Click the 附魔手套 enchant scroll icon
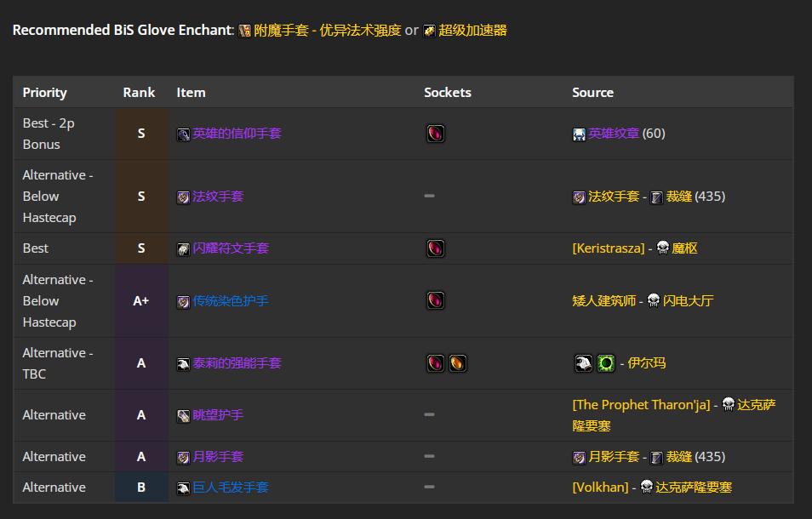The image size is (812, 519). pyautogui.click(x=245, y=31)
